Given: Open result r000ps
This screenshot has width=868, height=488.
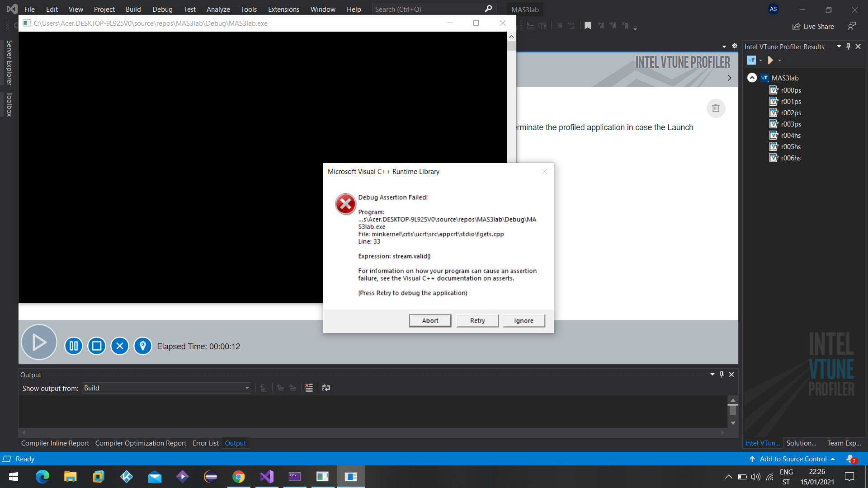Looking at the screenshot, I should tap(791, 90).
